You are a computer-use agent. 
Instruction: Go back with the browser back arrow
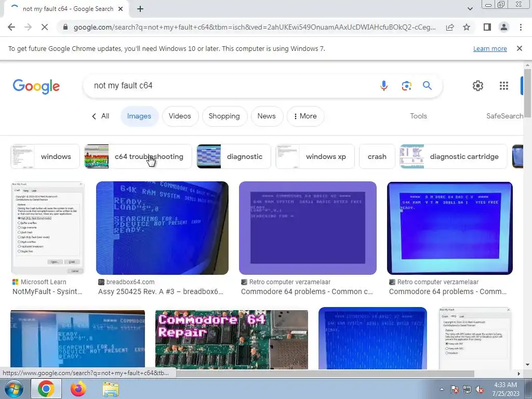[11, 27]
